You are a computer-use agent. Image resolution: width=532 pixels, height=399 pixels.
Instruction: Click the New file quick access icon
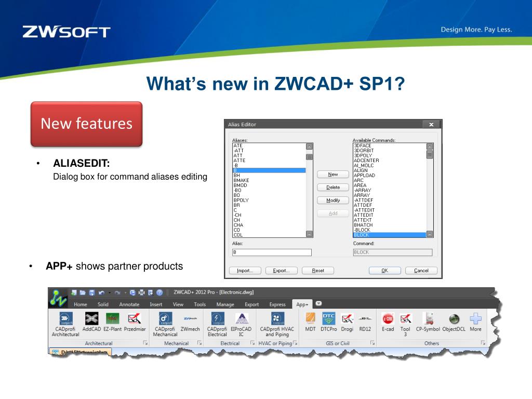pos(74,292)
